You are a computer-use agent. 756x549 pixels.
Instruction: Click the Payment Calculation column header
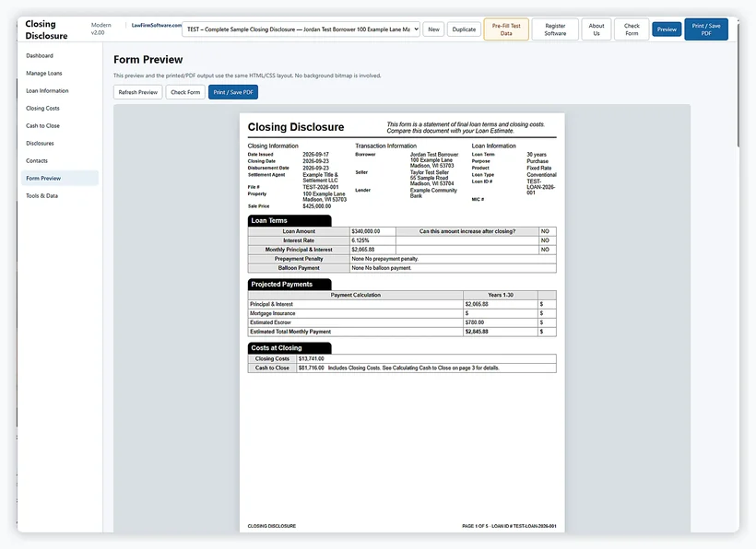click(x=355, y=295)
